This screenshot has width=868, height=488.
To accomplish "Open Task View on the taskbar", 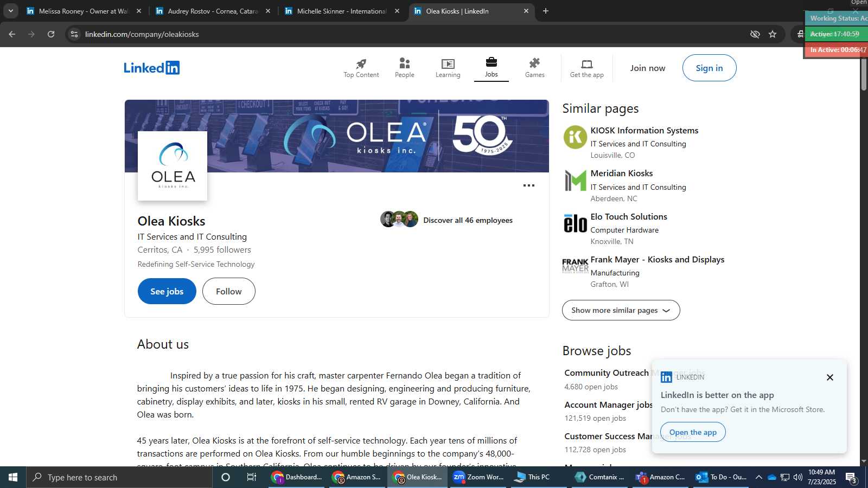I will click(252, 477).
